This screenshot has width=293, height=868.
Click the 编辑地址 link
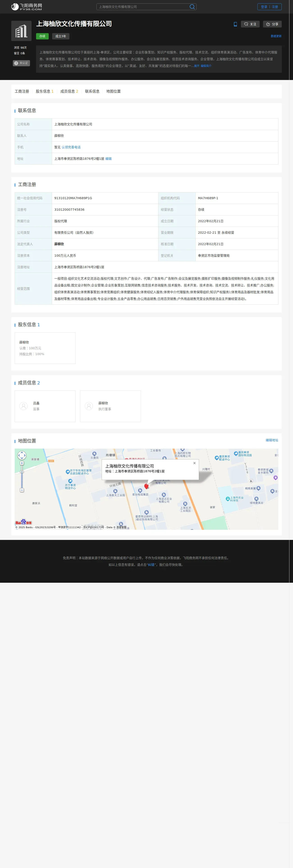click(x=272, y=440)
